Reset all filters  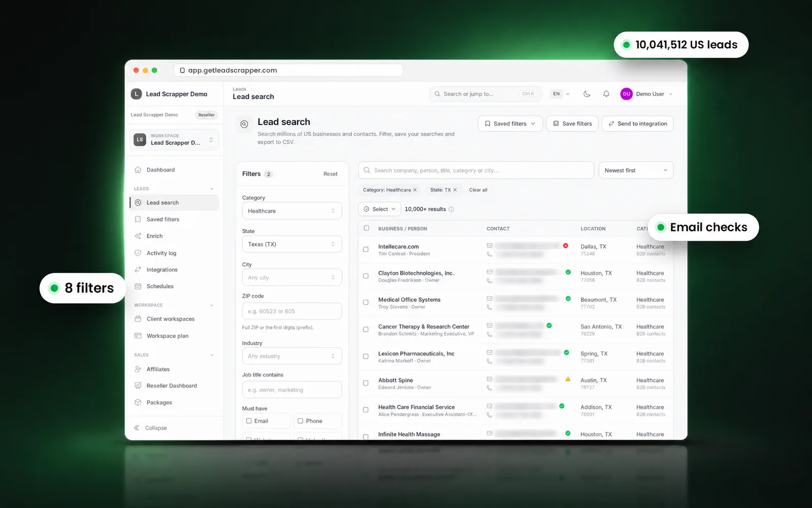pyautogui.click(x=330, y=174)
